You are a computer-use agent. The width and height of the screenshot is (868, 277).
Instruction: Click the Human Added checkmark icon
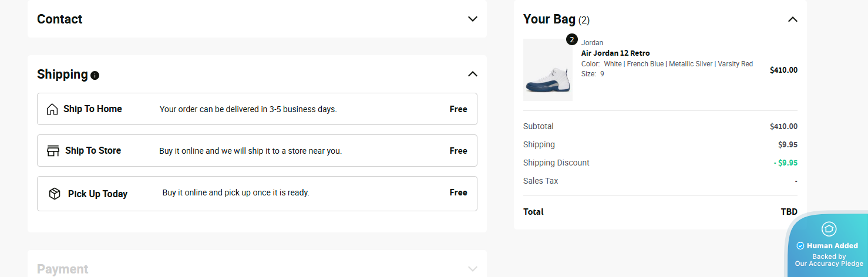pos(800,246)
